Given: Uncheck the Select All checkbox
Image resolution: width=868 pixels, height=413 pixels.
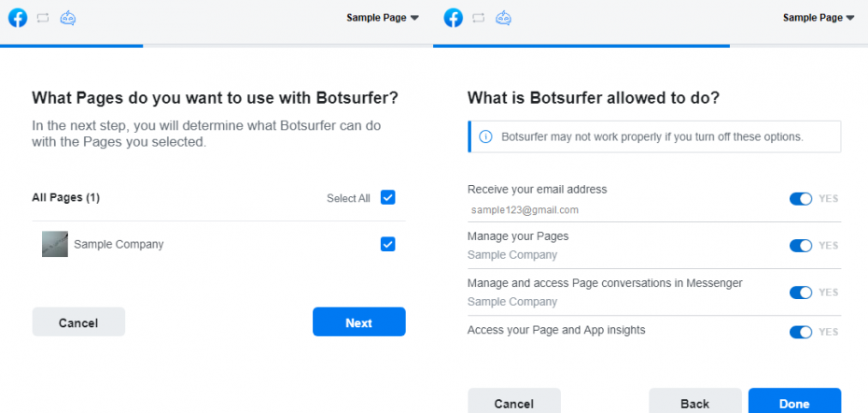Looking at the screenshot, I should 388,197.
